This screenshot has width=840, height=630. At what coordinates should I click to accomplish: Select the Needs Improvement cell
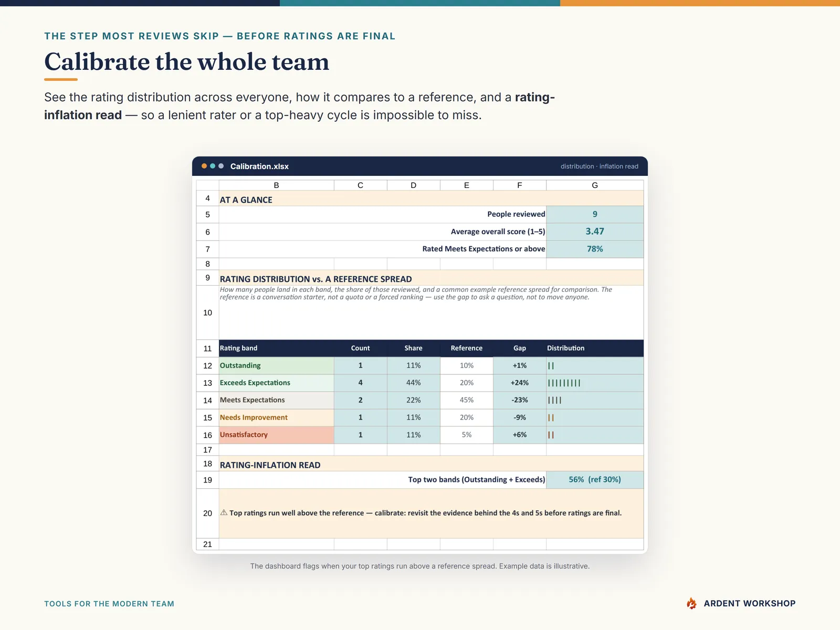276,417
